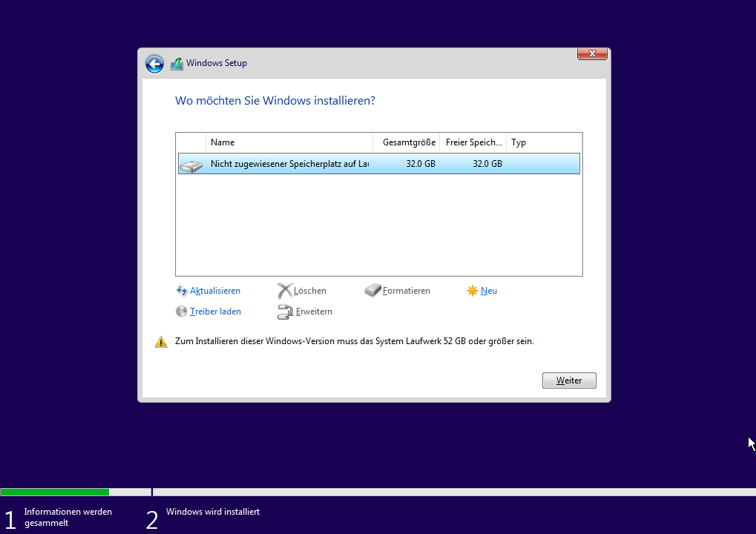The image size is (756, 534).
Task: Click step label Windows wird installiert
Action: coord(213,512)
